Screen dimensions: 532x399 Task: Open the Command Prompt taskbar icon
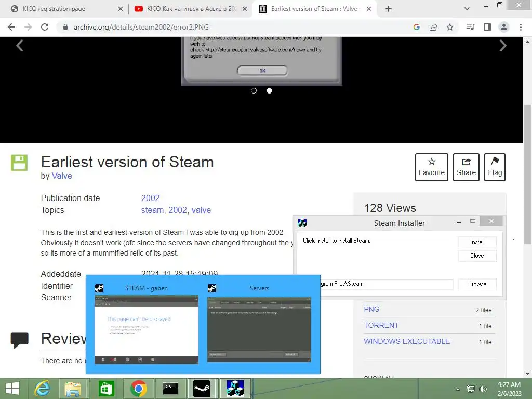(170, 389)
